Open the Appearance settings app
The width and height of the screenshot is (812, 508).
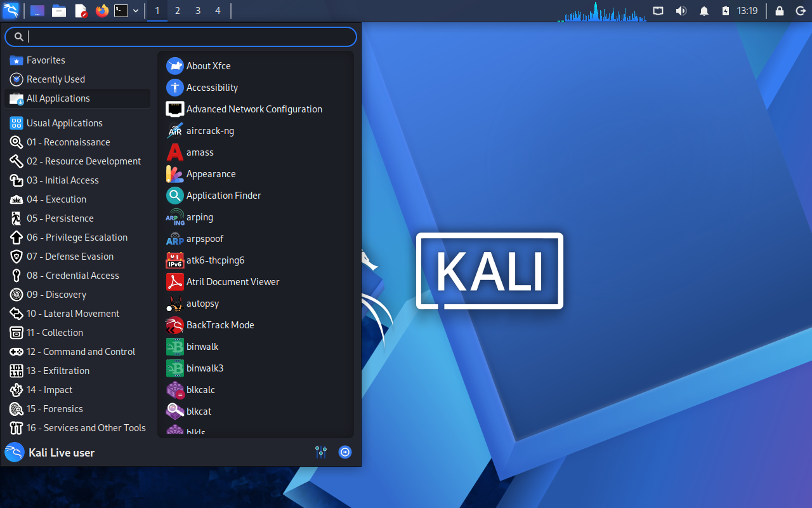point(256,174)
